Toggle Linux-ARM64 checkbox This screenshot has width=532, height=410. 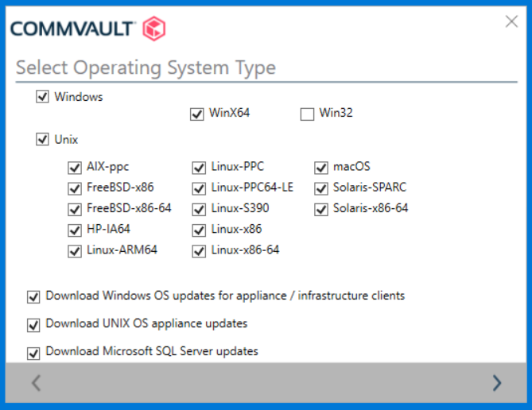tap(75, 251)
